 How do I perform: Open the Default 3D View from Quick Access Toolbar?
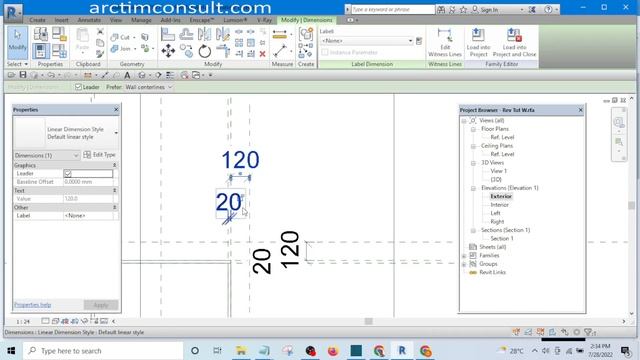[x=142, y=75]
